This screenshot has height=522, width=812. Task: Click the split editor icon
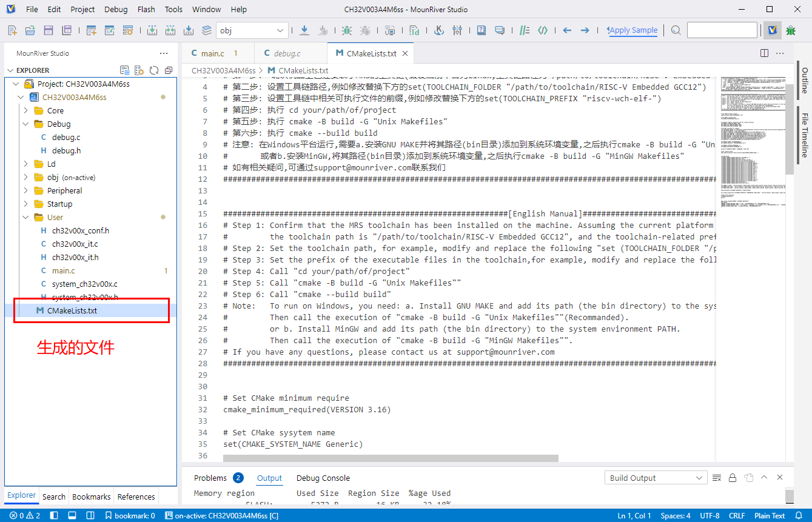(x=765, y=53)
